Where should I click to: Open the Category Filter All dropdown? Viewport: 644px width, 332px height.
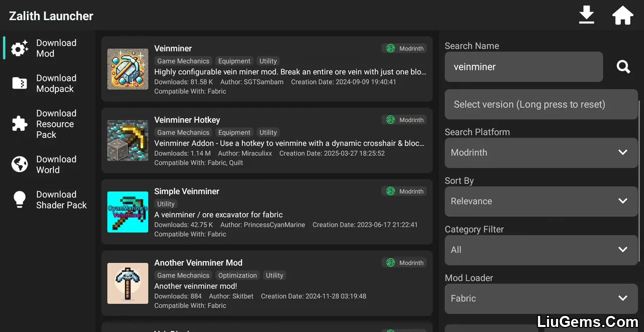pyautogui.click(x=541, y=250)
